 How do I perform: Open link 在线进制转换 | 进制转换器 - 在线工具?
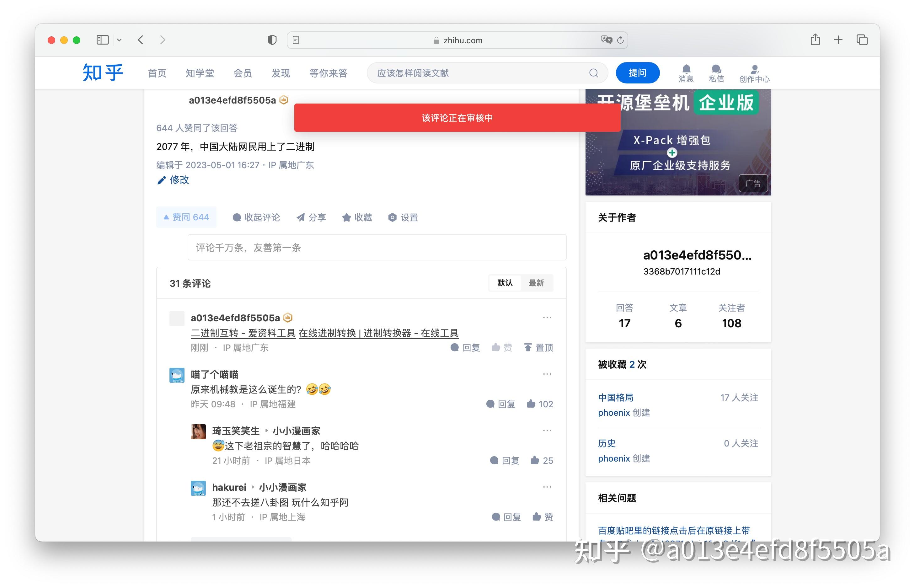(379, 333)
